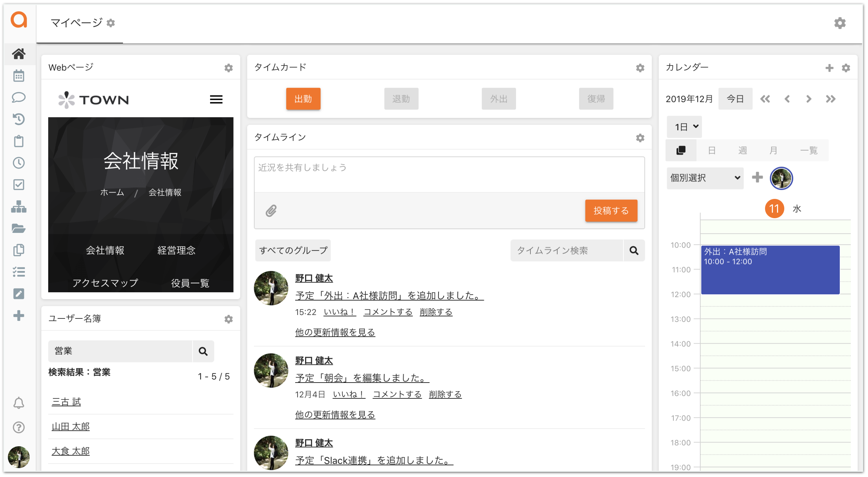Open the edit pencil icon in sidebar
The width and height of the screenshot is (868, 477).
(x=19, y=294)
